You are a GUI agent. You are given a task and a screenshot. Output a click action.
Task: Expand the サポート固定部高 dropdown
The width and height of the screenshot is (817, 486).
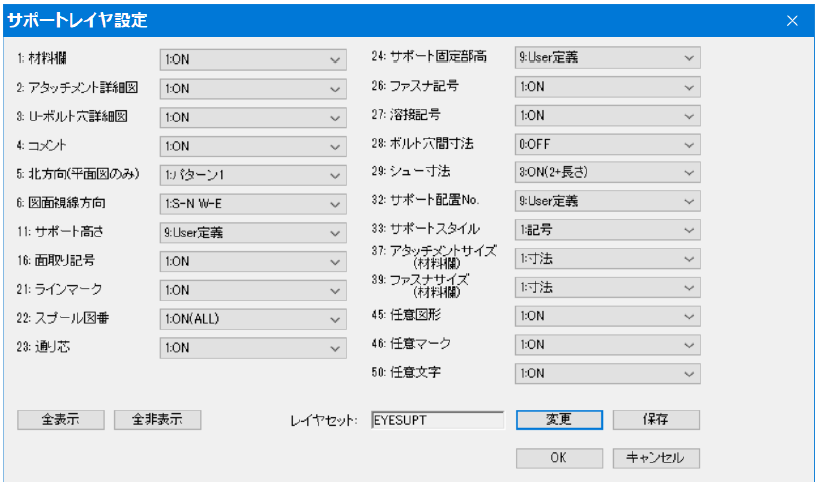pos(608,58)
